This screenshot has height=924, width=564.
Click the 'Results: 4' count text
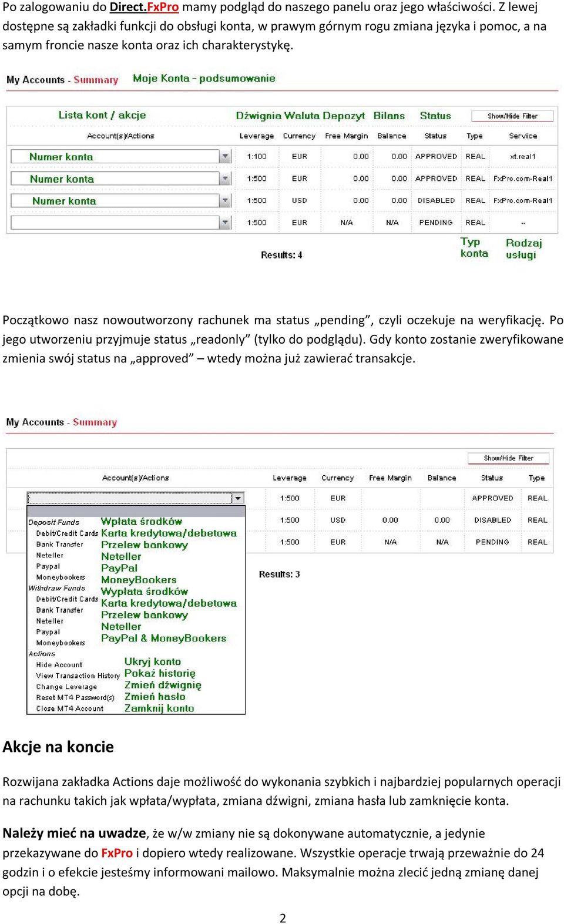(281, 255)
